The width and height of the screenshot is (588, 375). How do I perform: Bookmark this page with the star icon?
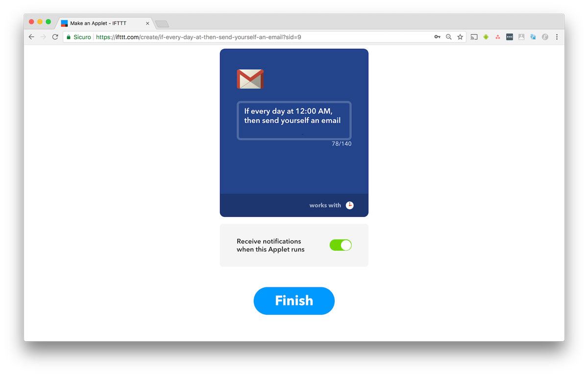(x=460, y=37)
